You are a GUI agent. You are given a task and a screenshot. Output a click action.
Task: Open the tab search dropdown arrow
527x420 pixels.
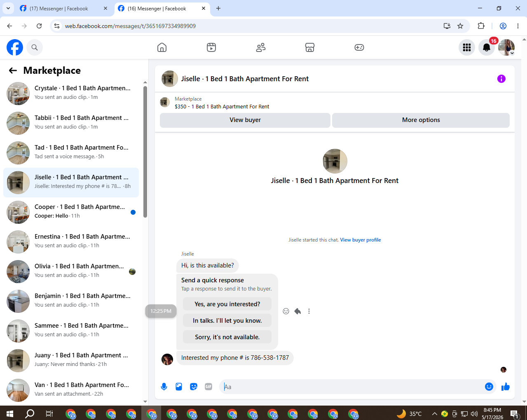(x=8, y=8)
